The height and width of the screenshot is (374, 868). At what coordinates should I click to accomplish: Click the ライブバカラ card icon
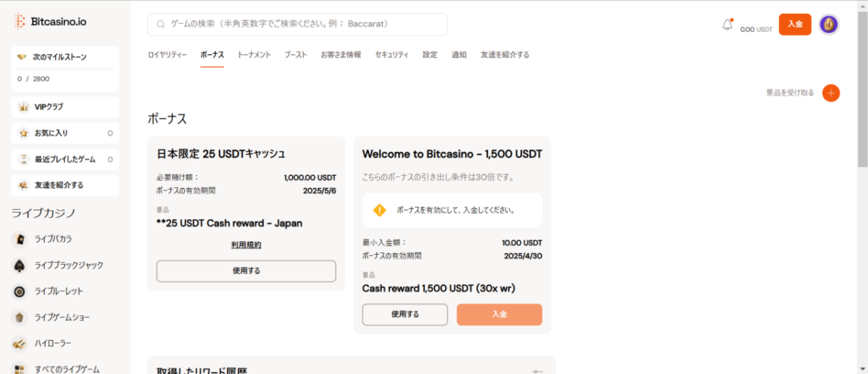click(x=20, y=239)
